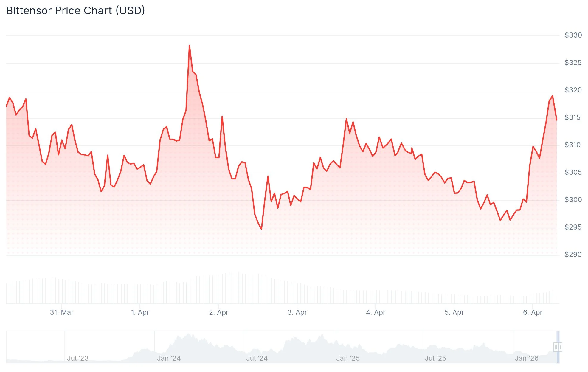
Task: Click the range navigator handle icon
Action: click(x=558, y=347)
